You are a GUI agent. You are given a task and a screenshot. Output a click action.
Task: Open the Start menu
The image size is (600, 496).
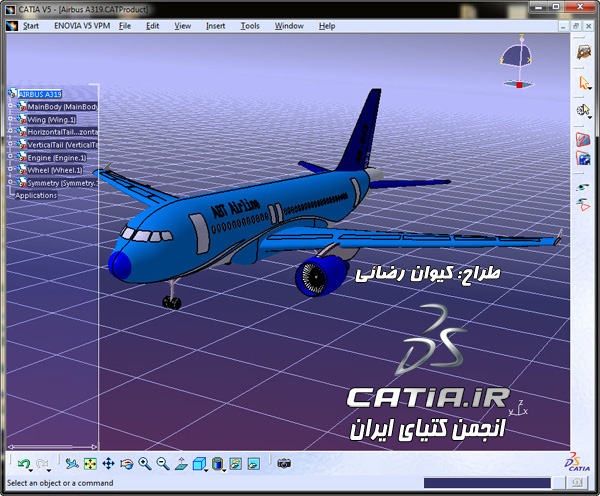(x=31, y=26)
